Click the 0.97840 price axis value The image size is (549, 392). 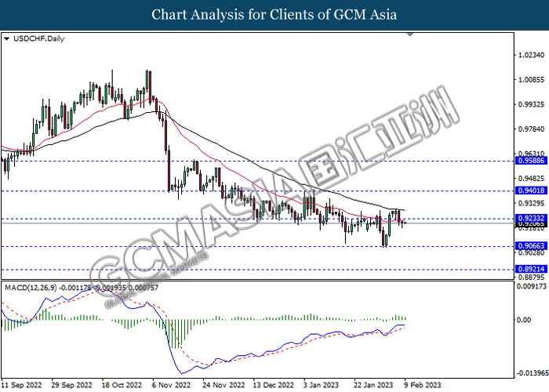pyautogui.click(x=531, y=129)
